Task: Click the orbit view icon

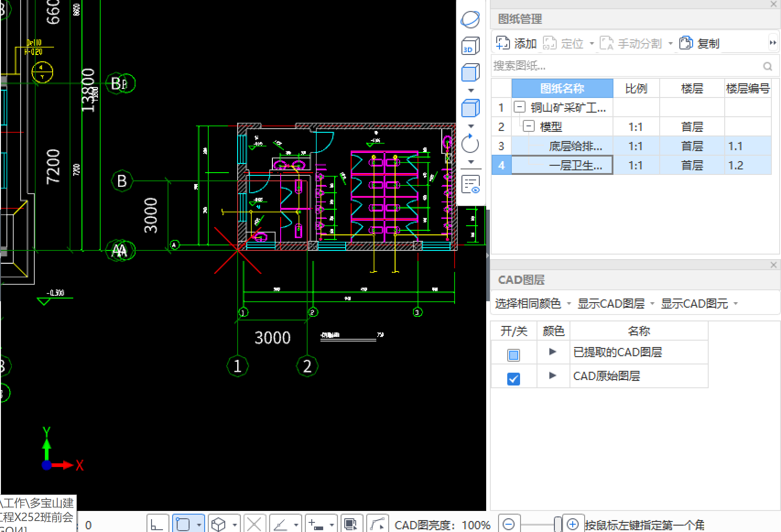Action: [470, 19]
